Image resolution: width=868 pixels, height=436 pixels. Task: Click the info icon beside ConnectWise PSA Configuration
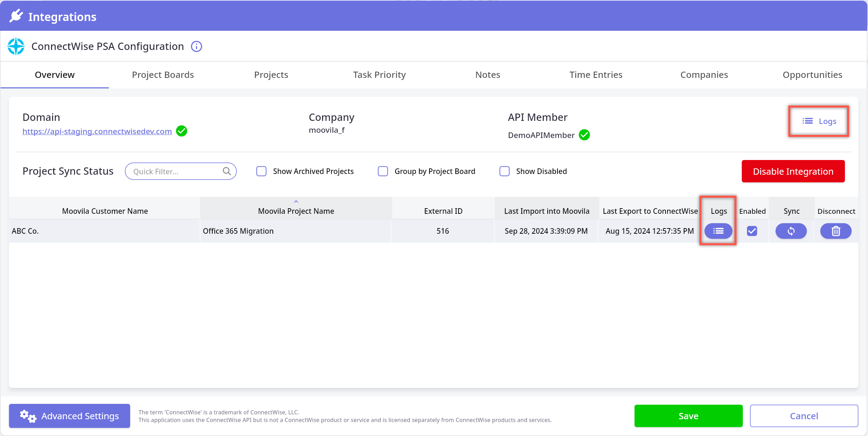tap(196, 46)
